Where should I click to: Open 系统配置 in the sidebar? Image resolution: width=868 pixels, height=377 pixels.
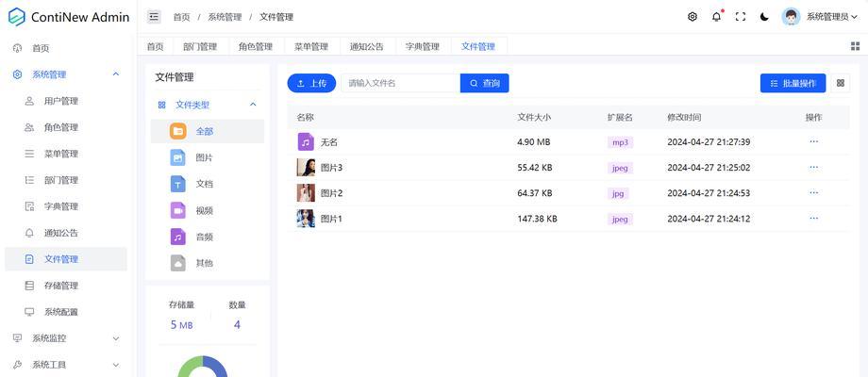pos(66,312)
